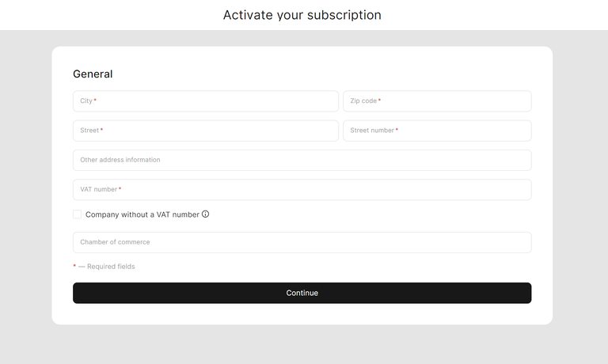Click the asterisk beside VAT number placeholder
This screenshot has width=608, height=364.
point(120,189)
